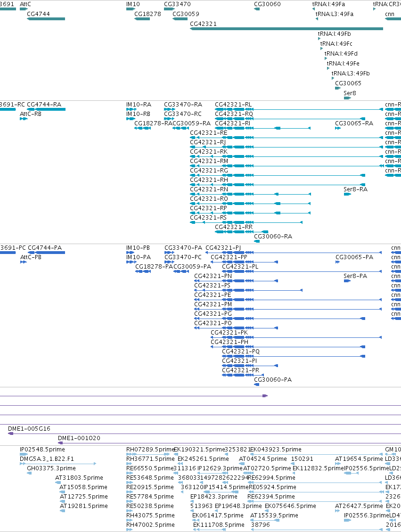This screenshot has width=401, height=532.
Task: Click the AT31803.5prime EST label
Action: (x=79, y=478)
